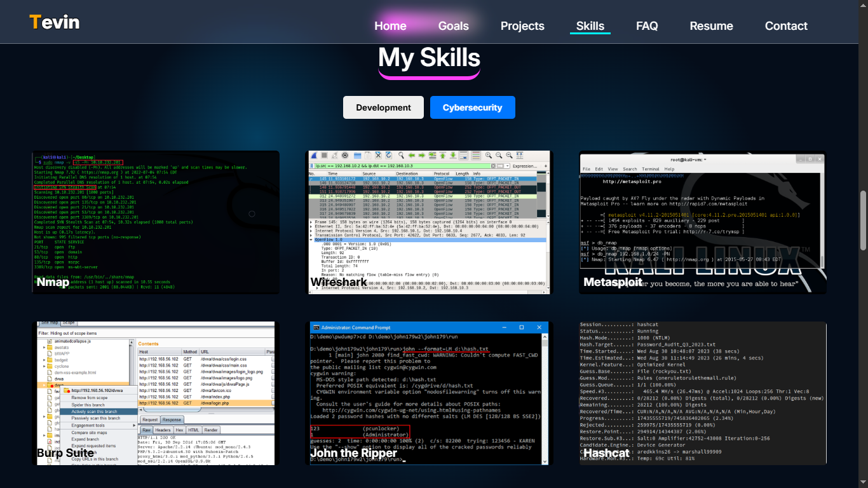Jump to the Contact section
868x488 pixels.
pyautogui.click(x=786, y=26)
